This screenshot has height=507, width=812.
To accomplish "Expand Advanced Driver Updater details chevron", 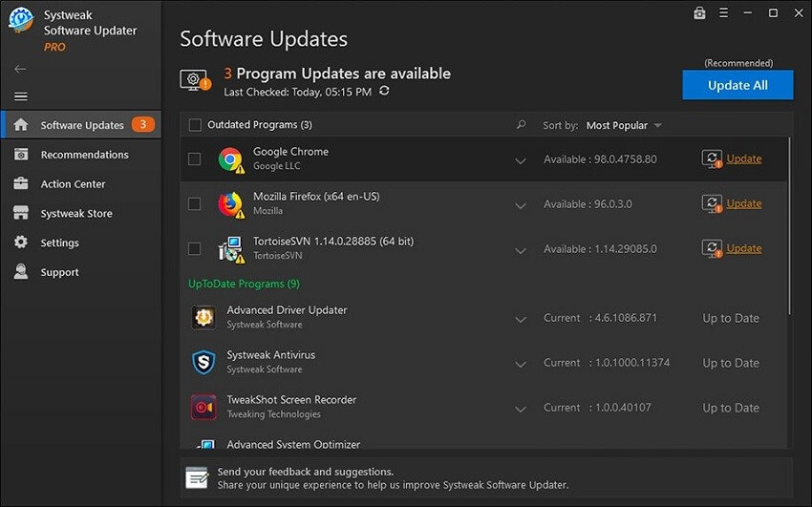I will pyautogui.click(x=521, y=320).
